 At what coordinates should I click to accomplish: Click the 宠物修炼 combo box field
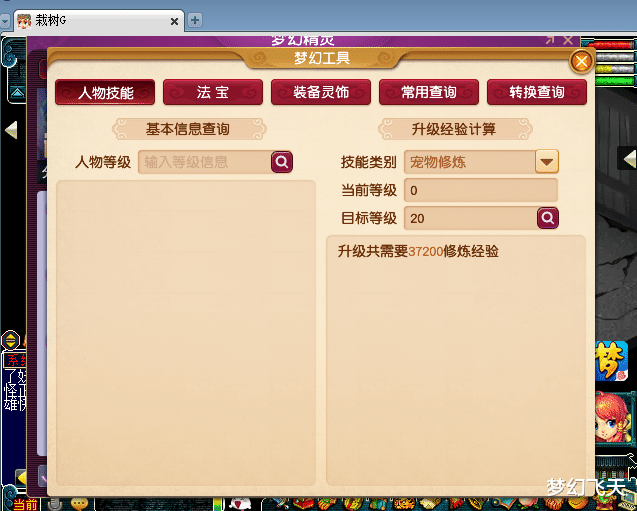[470, 162]
